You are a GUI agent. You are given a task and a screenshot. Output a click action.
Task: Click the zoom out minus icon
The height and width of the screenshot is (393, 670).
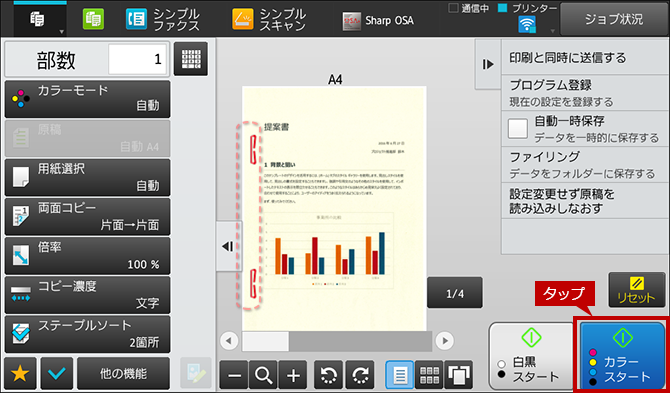click(x=234, y=375)
